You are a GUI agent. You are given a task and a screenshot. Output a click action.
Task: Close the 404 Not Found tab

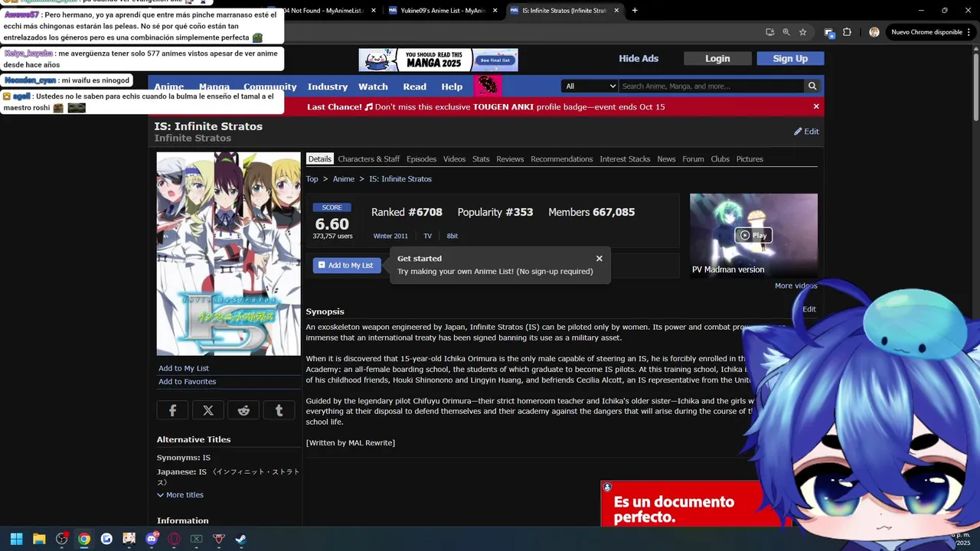pos(374,11)
